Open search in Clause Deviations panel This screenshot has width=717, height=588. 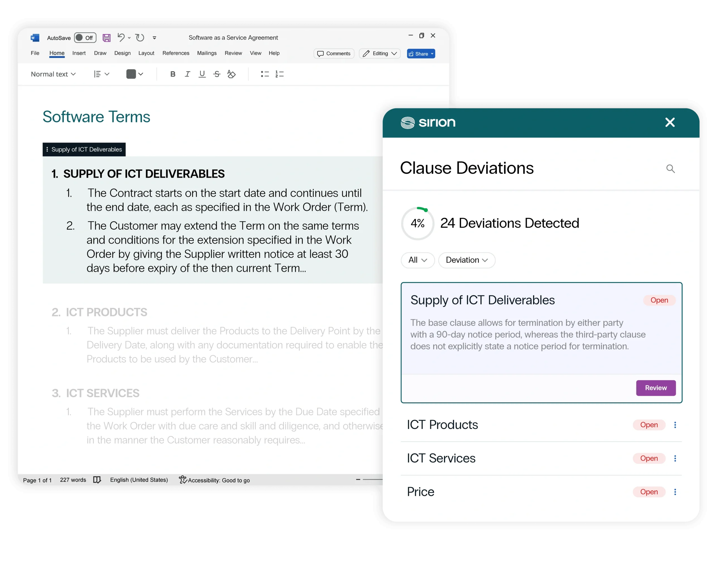coord(670,168)
